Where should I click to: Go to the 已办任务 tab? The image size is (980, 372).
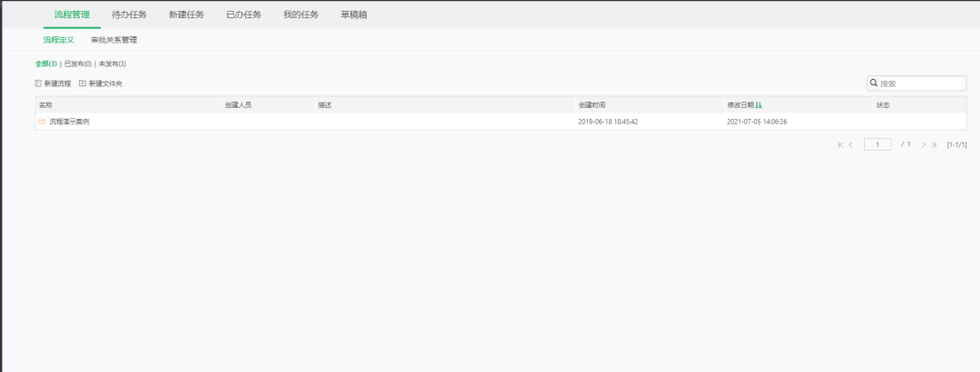(244, 15)
